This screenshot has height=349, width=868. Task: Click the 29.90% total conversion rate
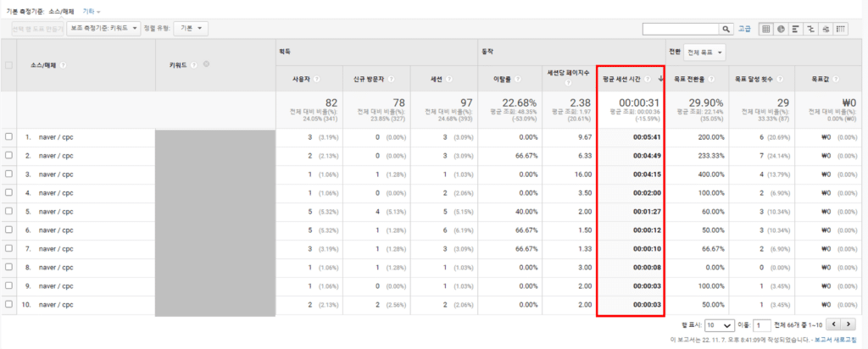(708, 102)
